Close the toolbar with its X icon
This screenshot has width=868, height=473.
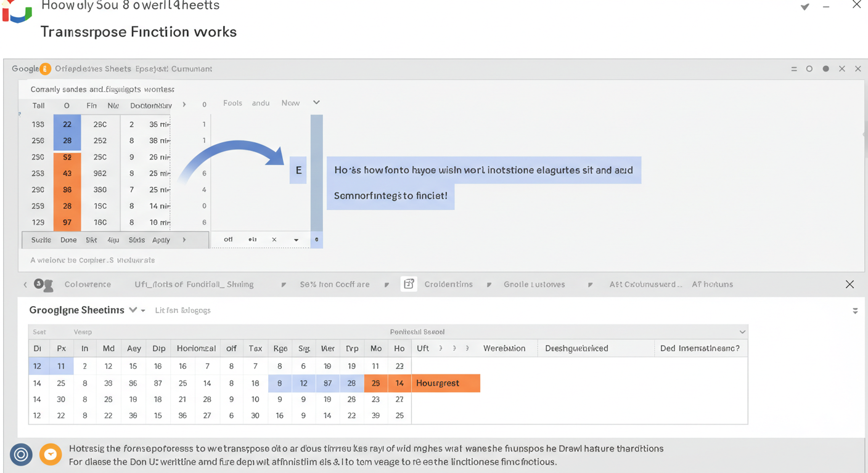(850, 285)
